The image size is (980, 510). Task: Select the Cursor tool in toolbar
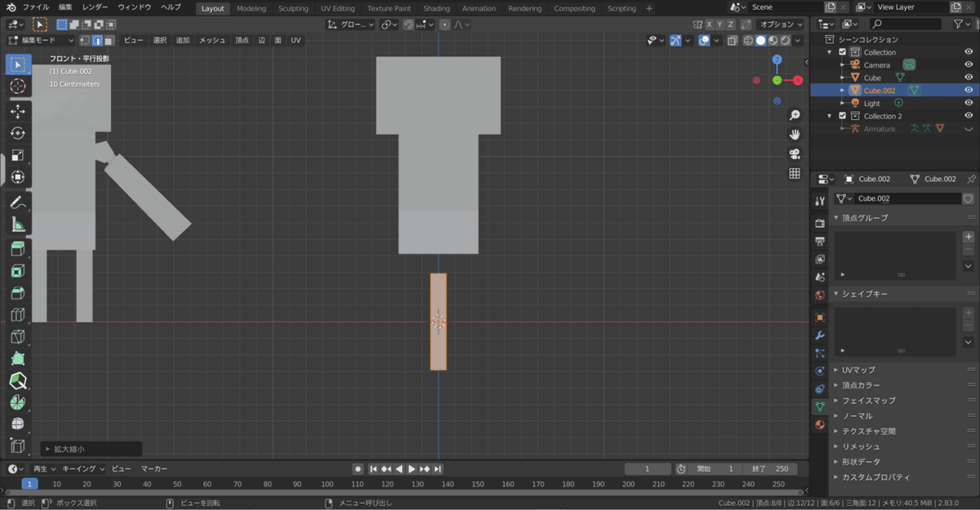pyautogui.click(x=18, y=86)
